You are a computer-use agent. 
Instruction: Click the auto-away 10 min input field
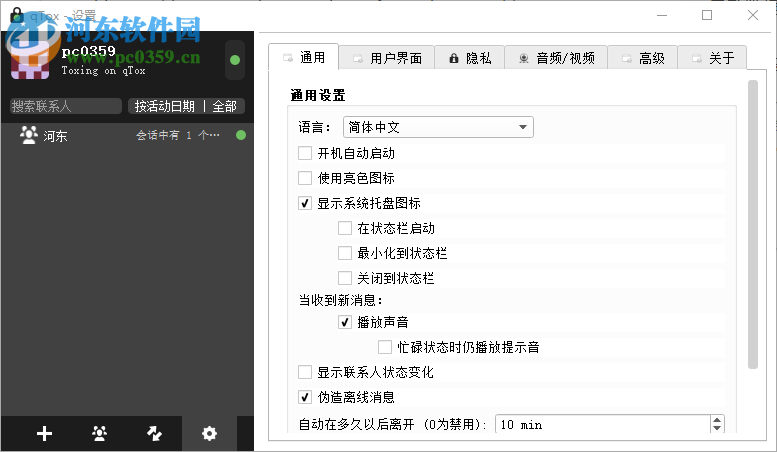click(x=602, y=424)
